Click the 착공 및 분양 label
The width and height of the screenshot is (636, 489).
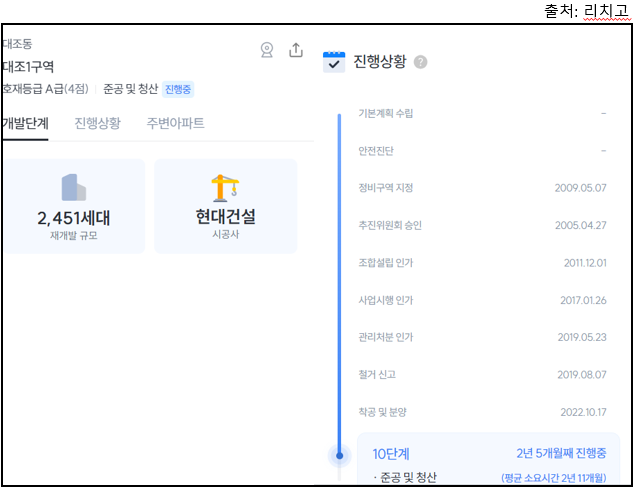coord(382,412)
